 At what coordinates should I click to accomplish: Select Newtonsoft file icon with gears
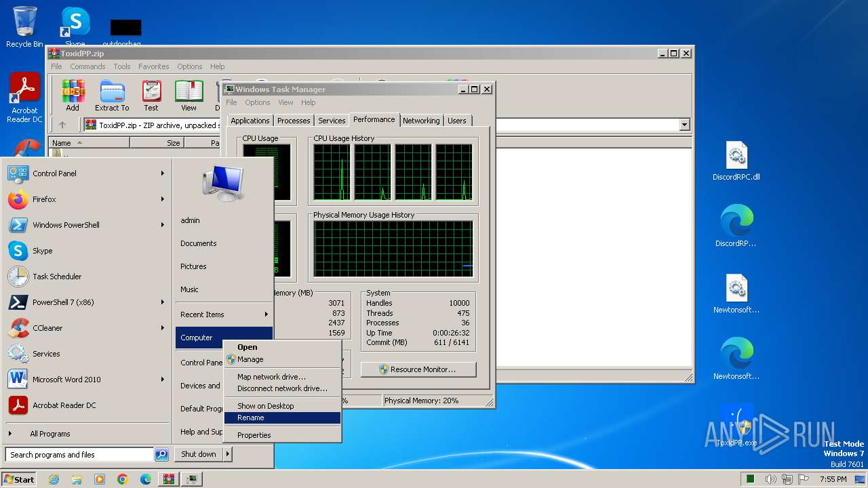[736, 294]
